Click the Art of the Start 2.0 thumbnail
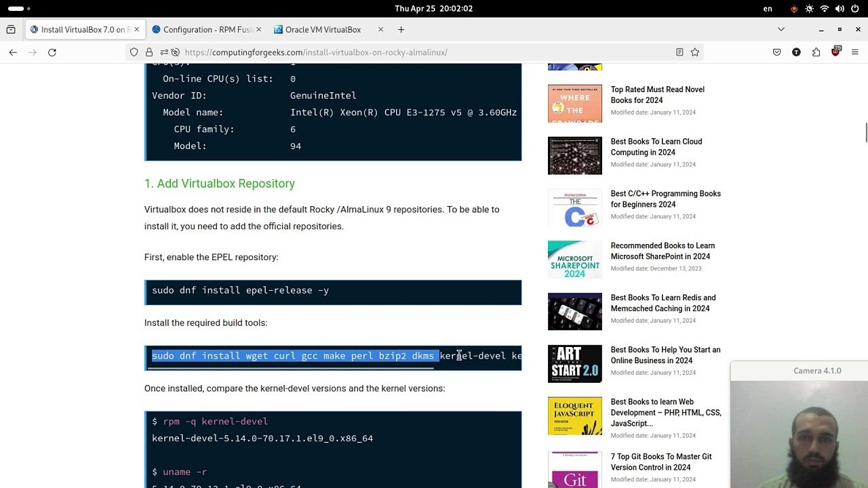868x488 pixels. point(574,364)
